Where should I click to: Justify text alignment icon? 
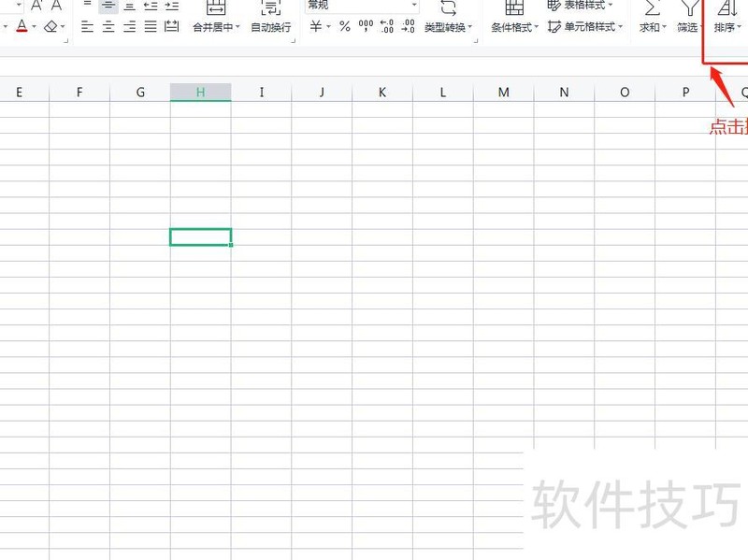click(x=151, y=27)
